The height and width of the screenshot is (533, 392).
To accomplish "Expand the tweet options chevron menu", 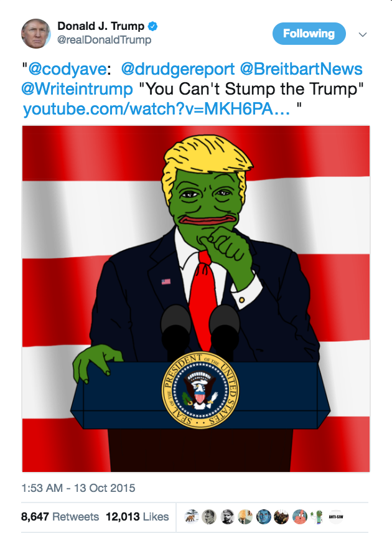I will tap(363, 34).
